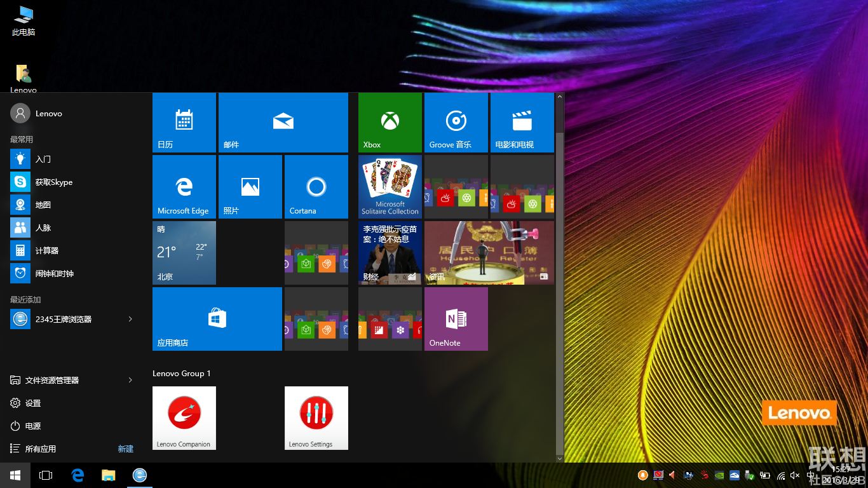Click the Start menu scrollbar up arrow

pos(559,97)
